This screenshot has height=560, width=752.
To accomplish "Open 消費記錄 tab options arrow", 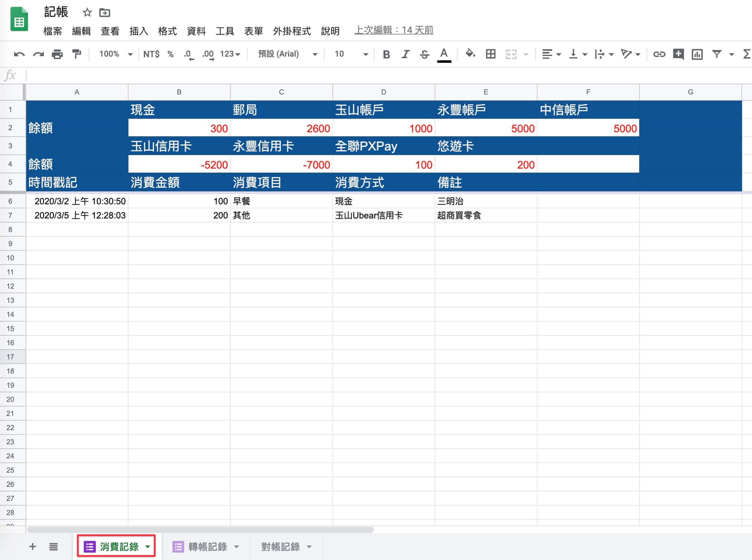I will tap(148, 547).
